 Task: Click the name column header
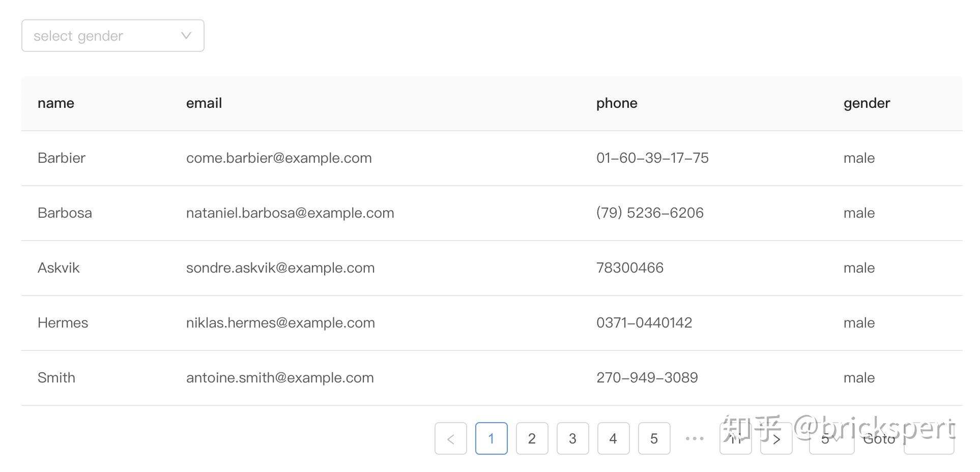point(56,103)
